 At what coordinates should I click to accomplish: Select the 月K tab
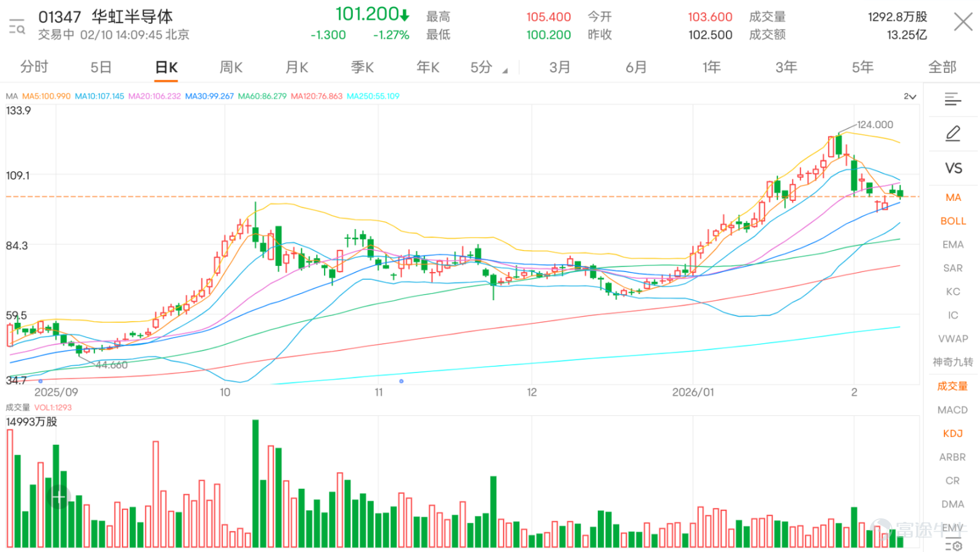point(296,67)
